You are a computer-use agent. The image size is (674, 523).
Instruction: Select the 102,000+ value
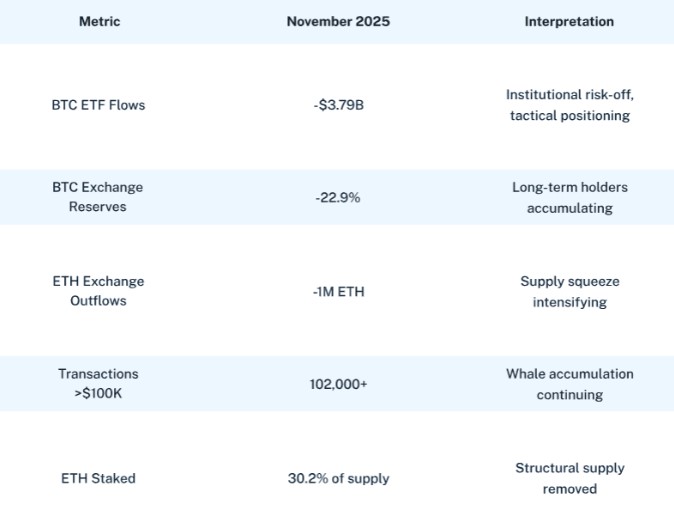click(337, 384)
